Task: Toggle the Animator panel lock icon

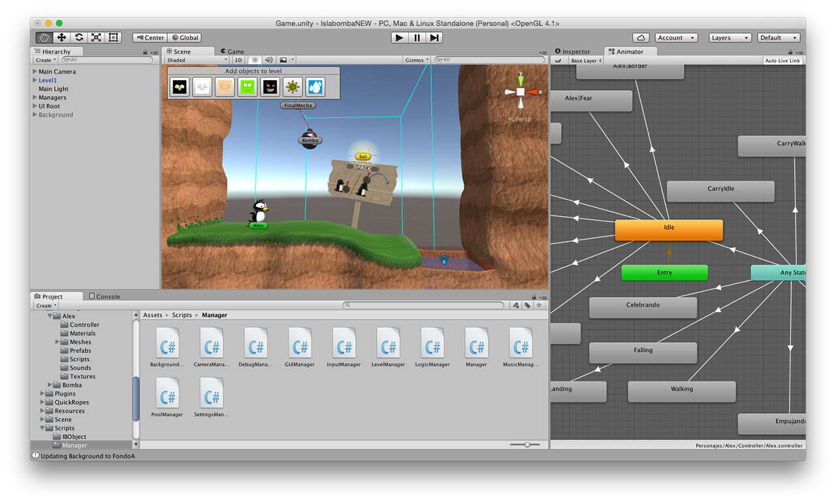Action: click(790, 52)
